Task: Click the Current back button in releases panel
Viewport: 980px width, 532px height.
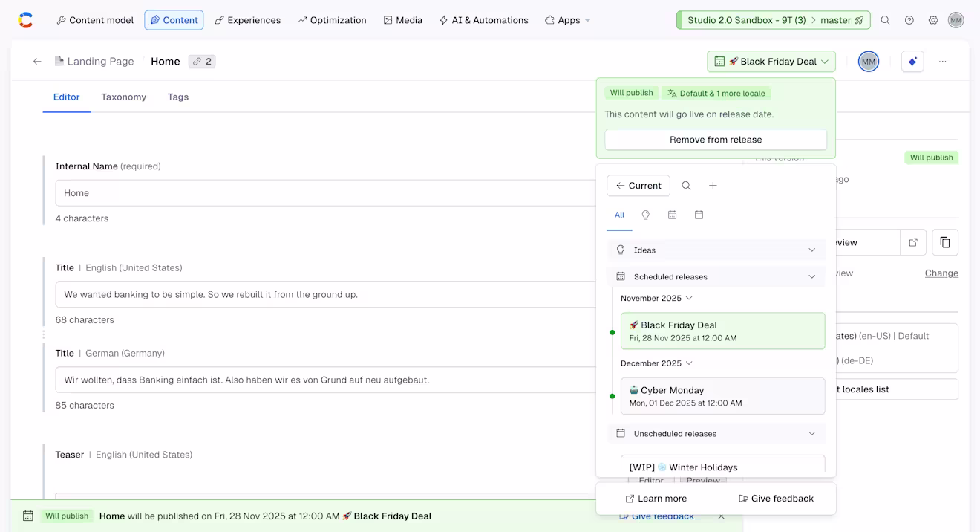Action: (x=638, y=186)
